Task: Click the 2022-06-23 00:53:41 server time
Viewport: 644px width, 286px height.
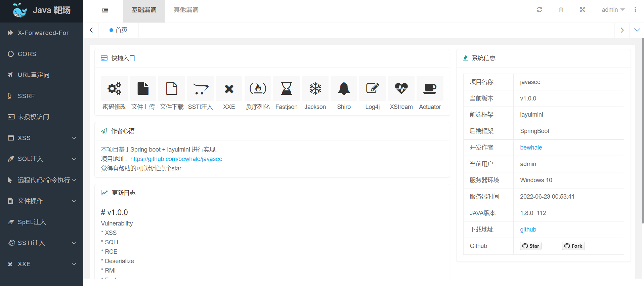Action: pyautogui.click(x=547, y=197)
